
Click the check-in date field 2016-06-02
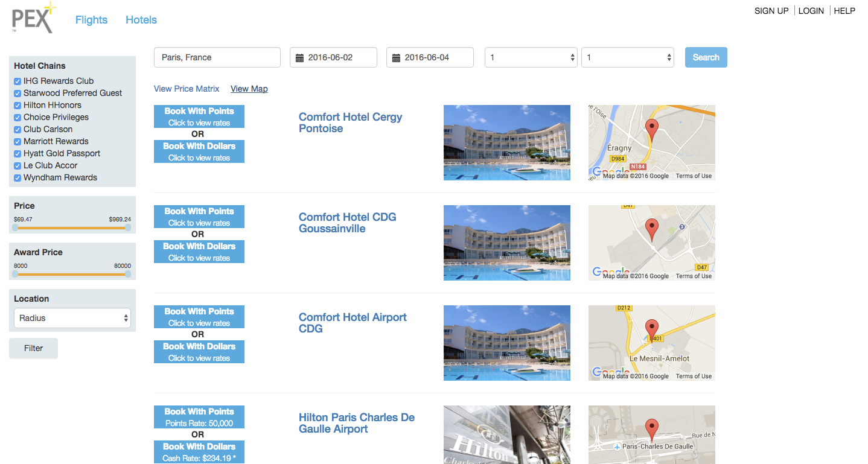333,57
